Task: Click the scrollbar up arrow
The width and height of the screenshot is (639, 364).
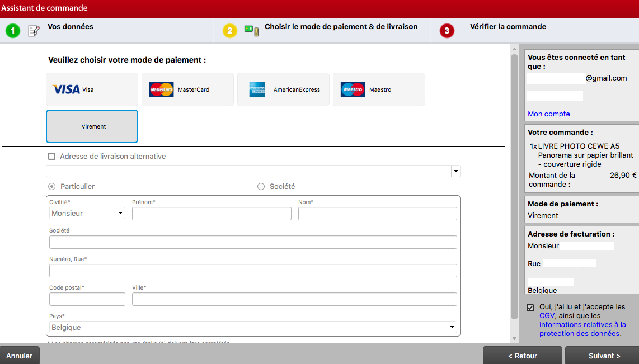Action: pos(514,49)
